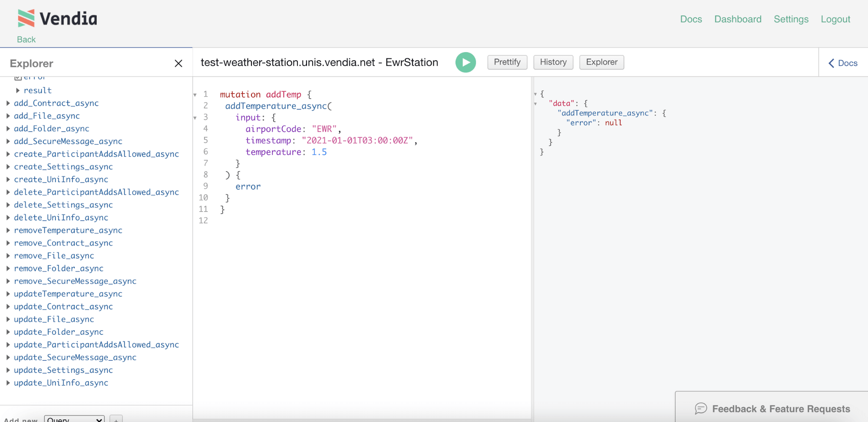
Task: Expand update_Folder_async mutation
Action: [8, 332]
